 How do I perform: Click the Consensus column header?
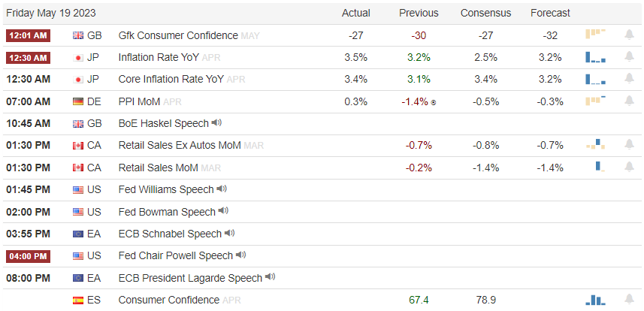[x=486, y=14]
